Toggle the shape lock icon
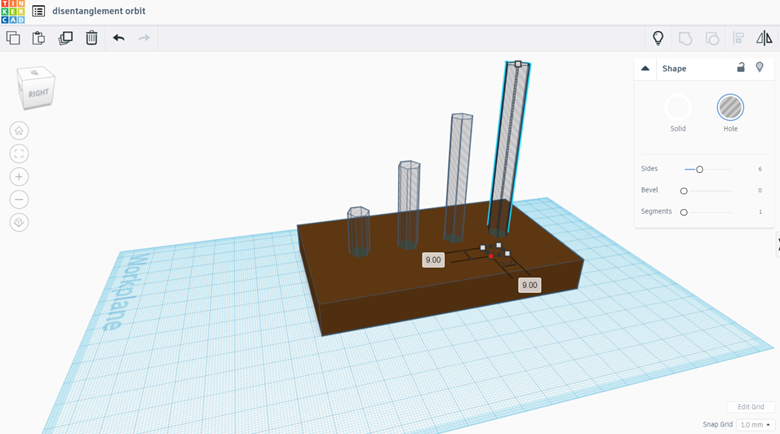Screen dimensions: 780x434 pyautogui.click(x=741, y=67)
